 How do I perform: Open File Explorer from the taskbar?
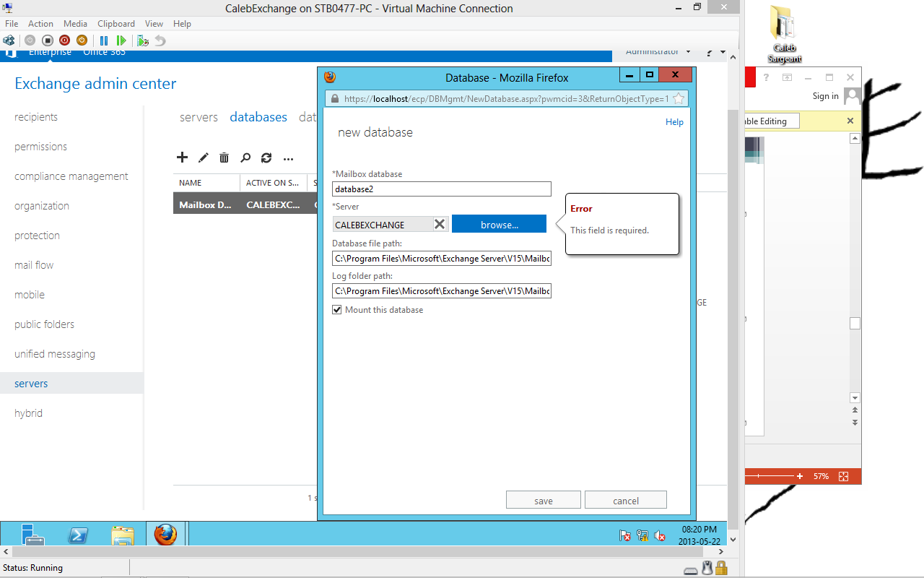[x=123, y=535]
